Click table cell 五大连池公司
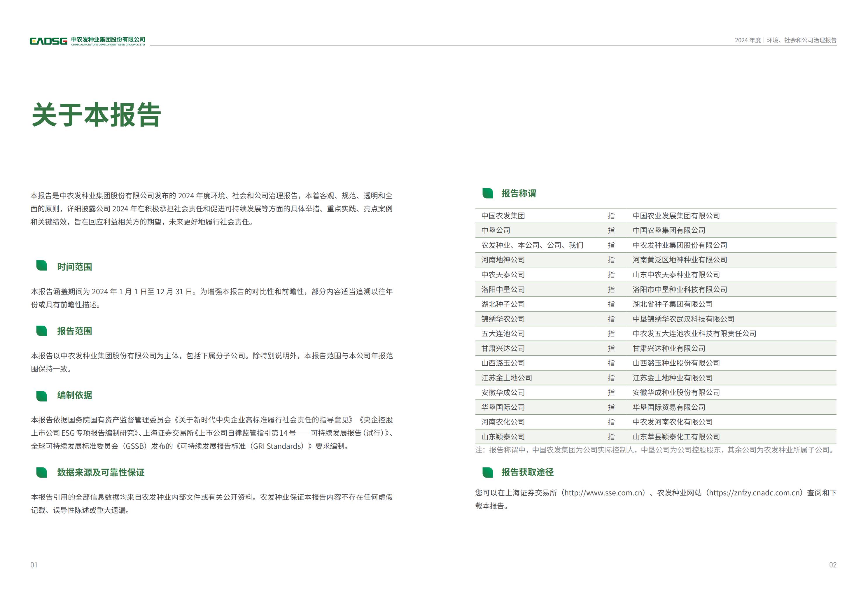Viewport: 868px width, 589px height. (x=503, y=334)
